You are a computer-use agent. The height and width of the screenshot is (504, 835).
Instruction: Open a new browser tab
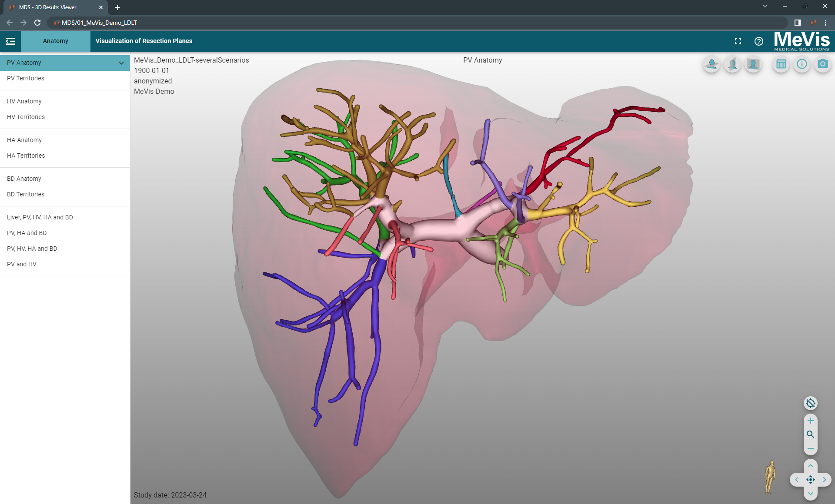click(x=117, y=7)
